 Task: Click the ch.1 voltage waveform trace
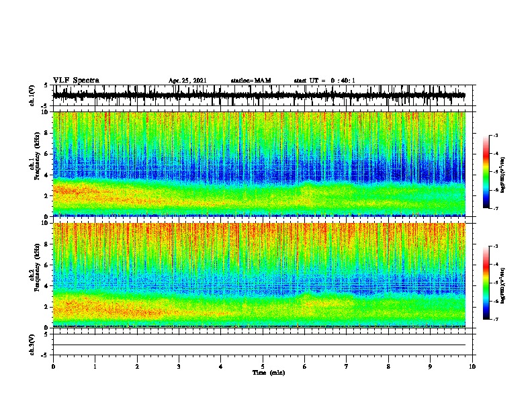(259, 95)
